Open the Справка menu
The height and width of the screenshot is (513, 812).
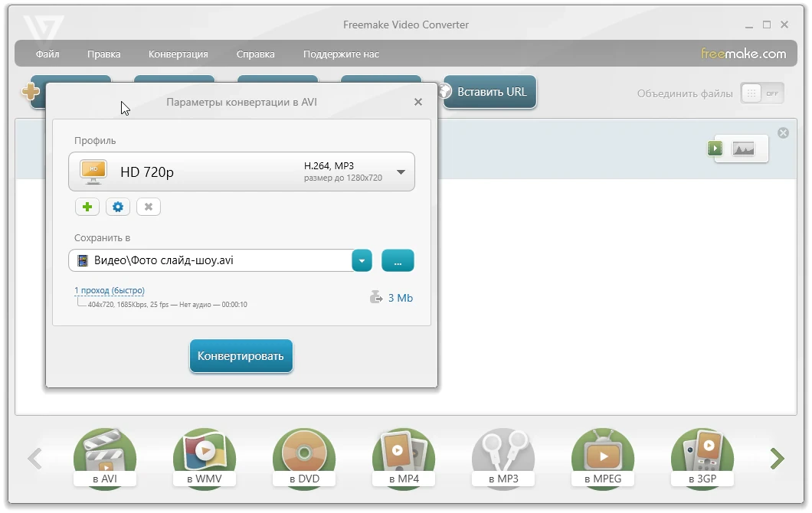(x=255, y=54)
